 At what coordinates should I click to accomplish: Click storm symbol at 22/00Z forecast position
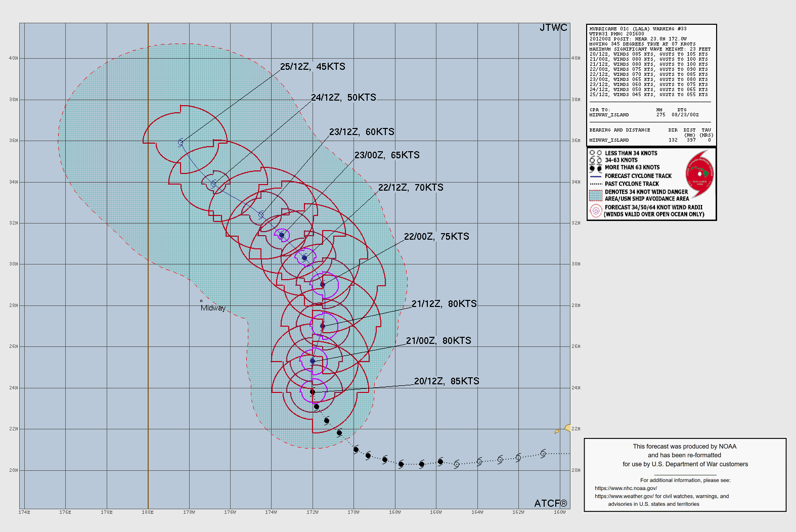tap(323, 285)
